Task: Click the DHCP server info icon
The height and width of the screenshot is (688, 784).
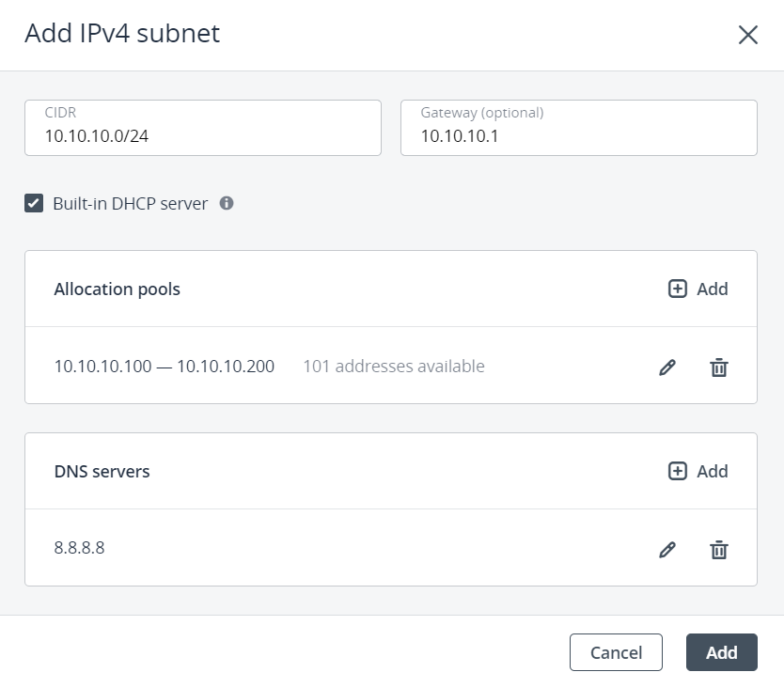Action: click(x=227, y=203)
